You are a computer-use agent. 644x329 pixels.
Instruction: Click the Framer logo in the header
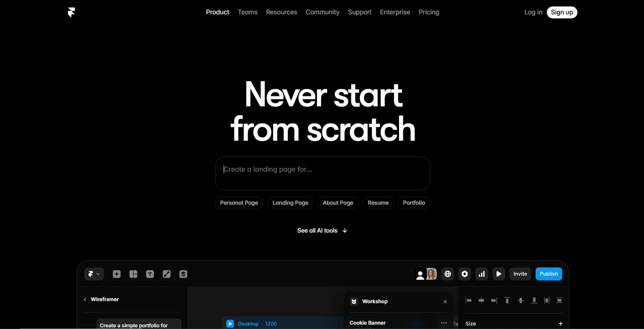pyautogui.click(x=71, y=12)
